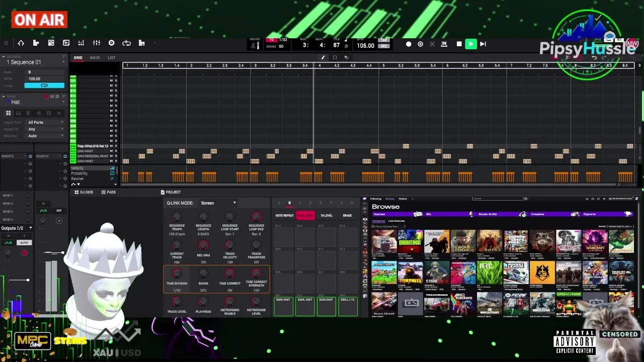Click the automation toggle in the transport
Screen dimensions: 644x362
pyautogui.click(x=432, y=44)
